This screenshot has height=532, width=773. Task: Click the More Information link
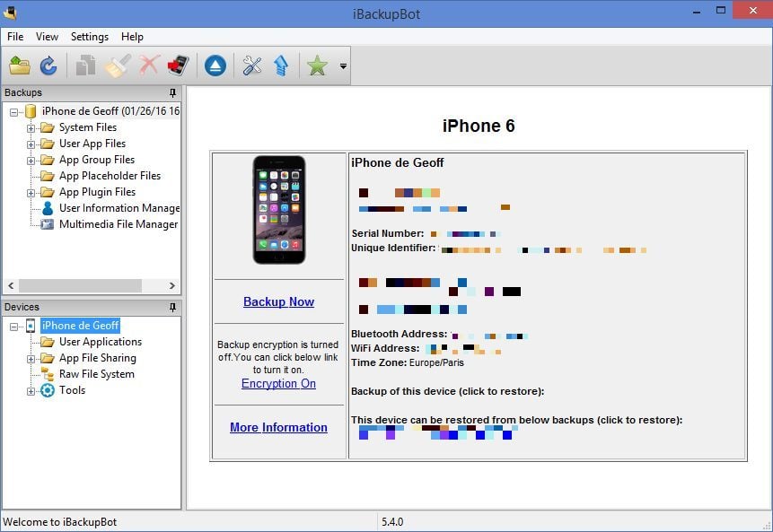coord(278,428)
